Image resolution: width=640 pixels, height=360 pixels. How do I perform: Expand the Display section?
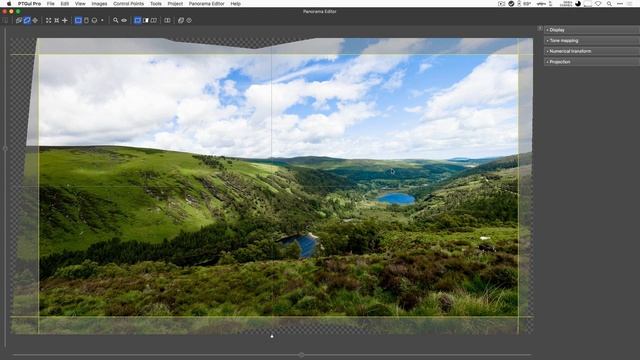coord(592,30)
